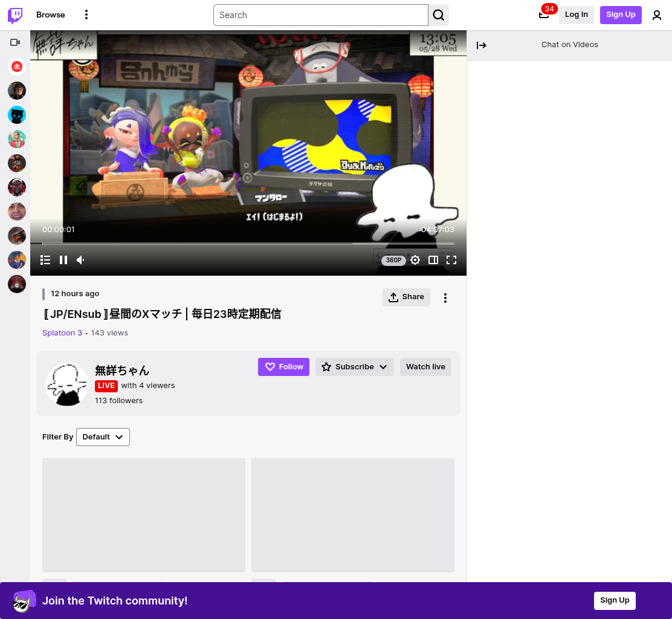The height and width of the screenshot is (619, 672).
Task: Open the player settings gear
Action: pos(415,260)
